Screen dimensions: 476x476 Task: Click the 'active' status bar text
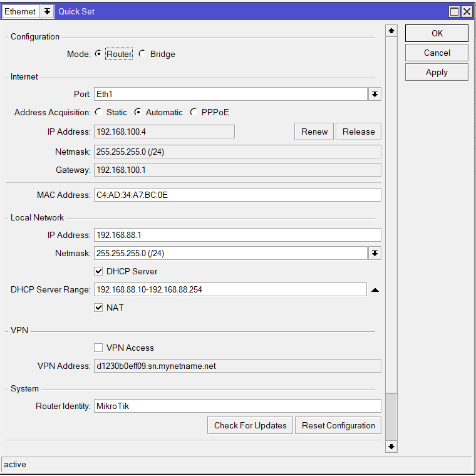(x=15, y=464)
